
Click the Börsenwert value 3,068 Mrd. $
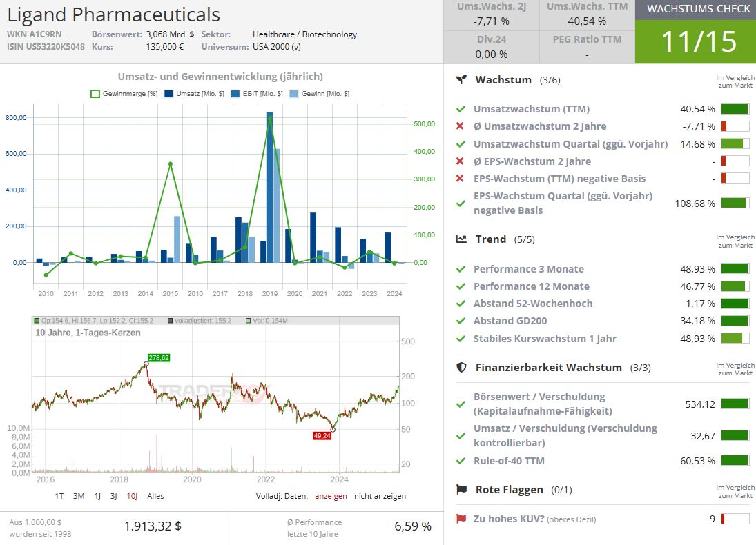pyautogui.click(x=171, y=34)
